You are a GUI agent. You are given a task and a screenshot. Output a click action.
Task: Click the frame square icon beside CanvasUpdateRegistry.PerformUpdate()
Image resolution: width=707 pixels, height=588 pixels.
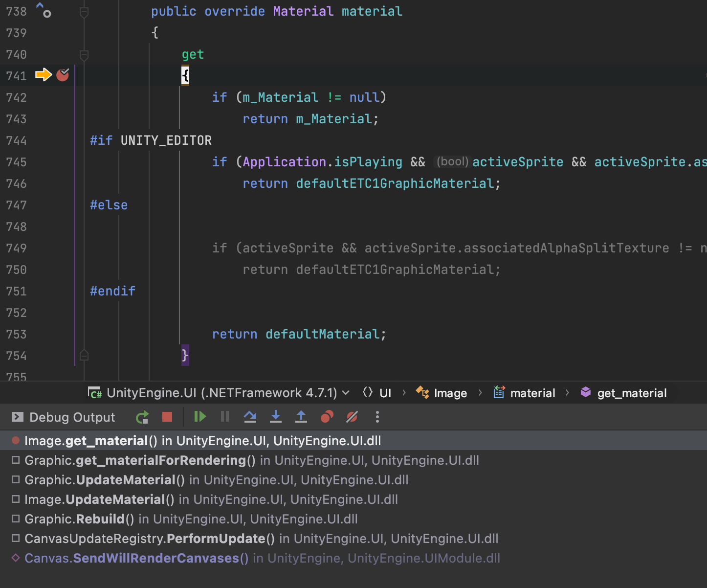16,538
